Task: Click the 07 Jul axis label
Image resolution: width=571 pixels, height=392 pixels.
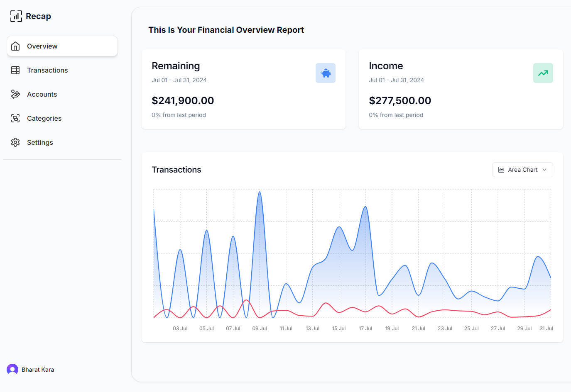Action: [233, 329]
